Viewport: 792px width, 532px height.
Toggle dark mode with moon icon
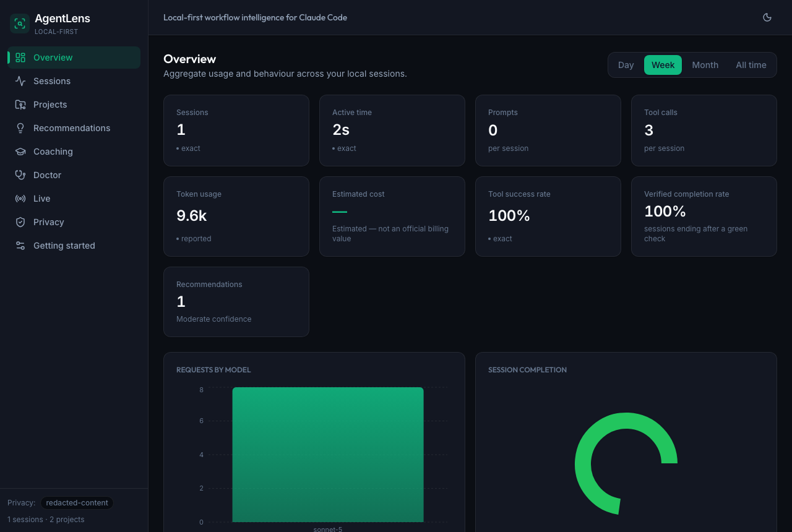tap(767, 17)
